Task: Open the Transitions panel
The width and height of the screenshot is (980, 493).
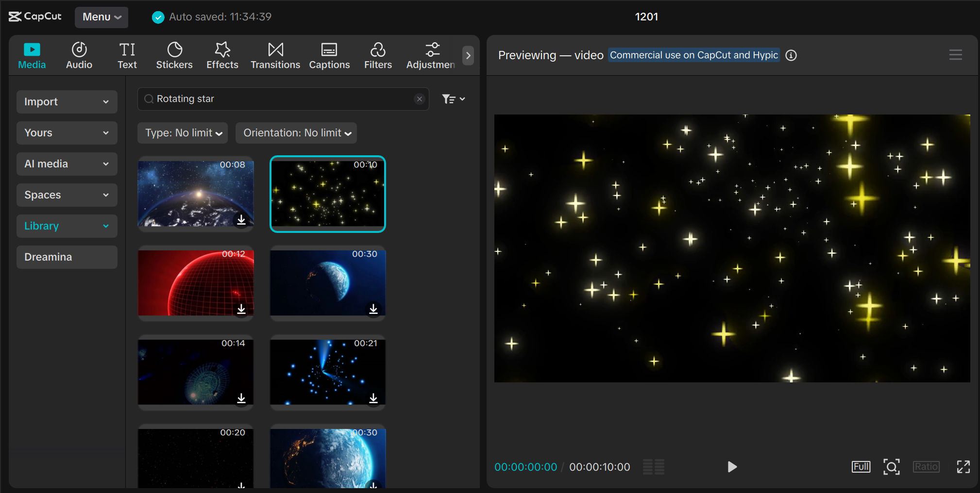Action: [275, 55]
